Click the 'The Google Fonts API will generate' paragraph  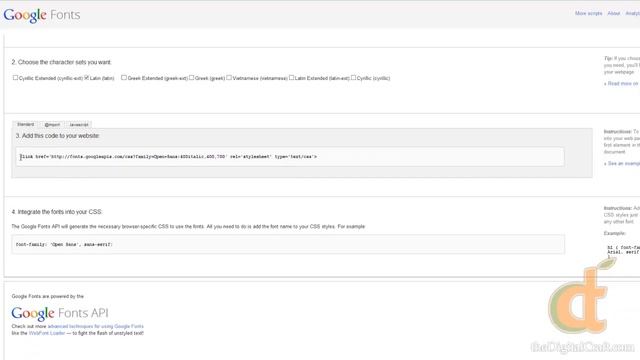(188, 227)
